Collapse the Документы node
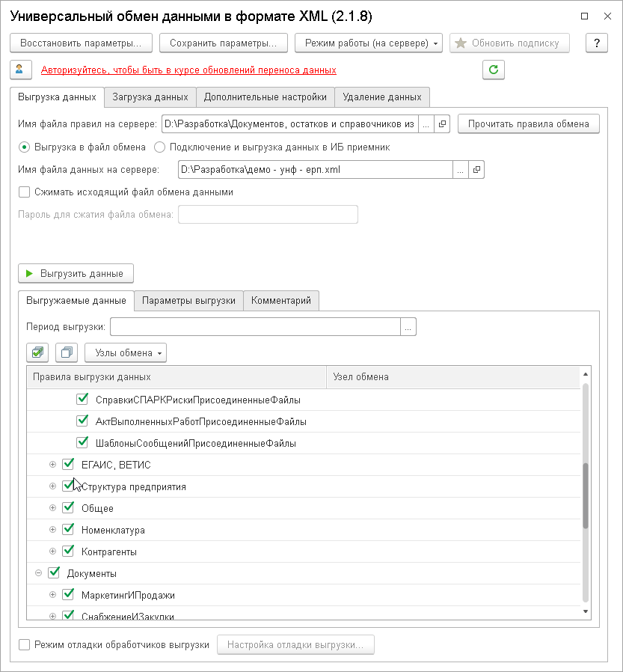 pos(39,573)
